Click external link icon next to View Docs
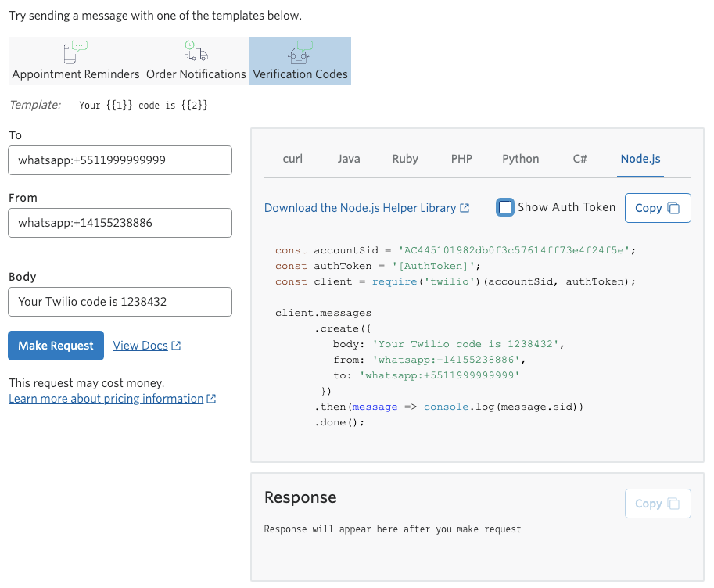 click(176, 346)
